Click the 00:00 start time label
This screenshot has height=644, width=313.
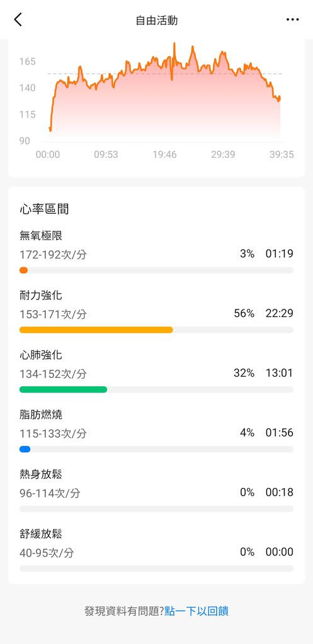(48, 155)
